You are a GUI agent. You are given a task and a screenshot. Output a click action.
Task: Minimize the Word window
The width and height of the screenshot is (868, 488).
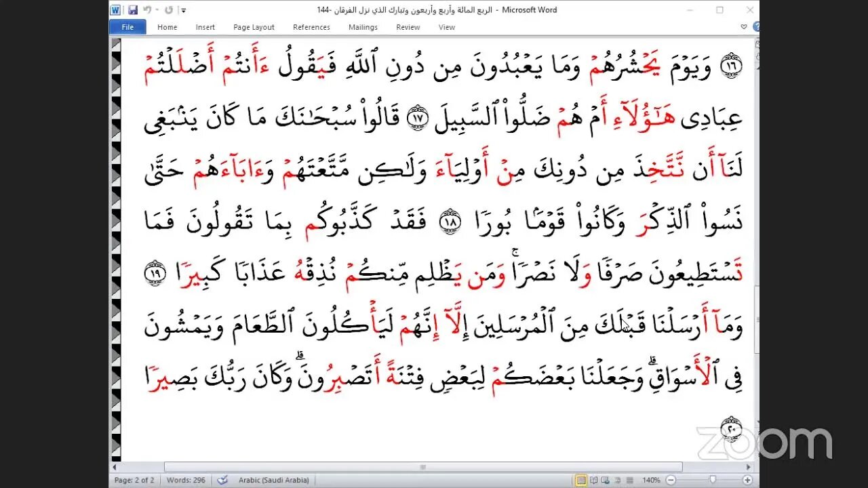click(689, 10)
